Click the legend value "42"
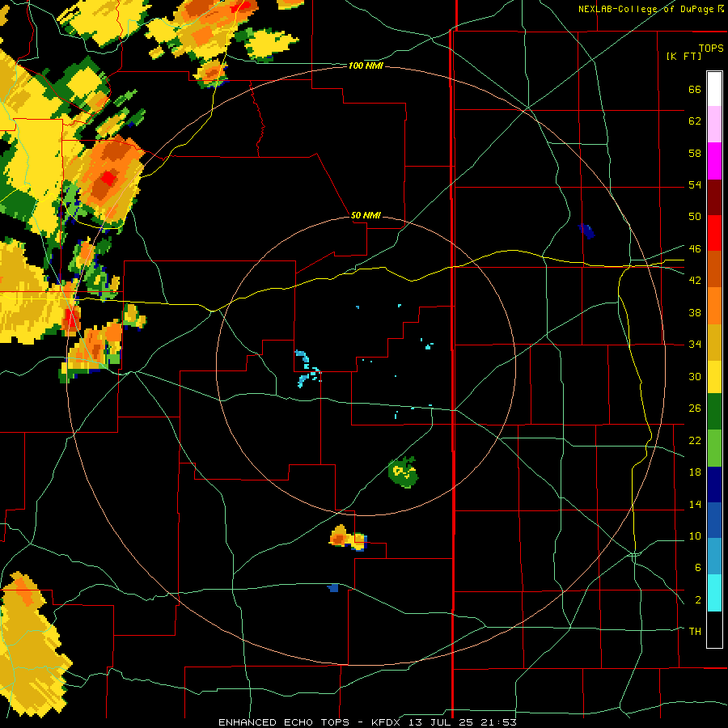 click(695, 281)
